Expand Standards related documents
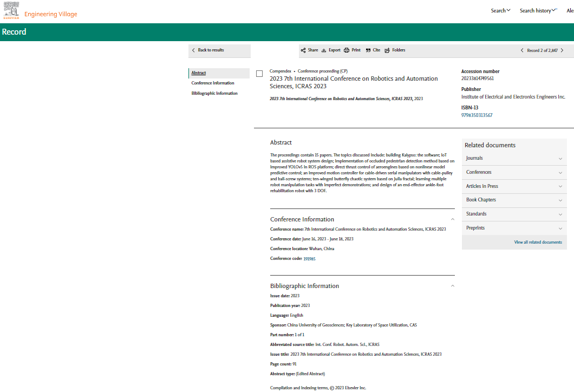574x392 pixels. (514, 214)
